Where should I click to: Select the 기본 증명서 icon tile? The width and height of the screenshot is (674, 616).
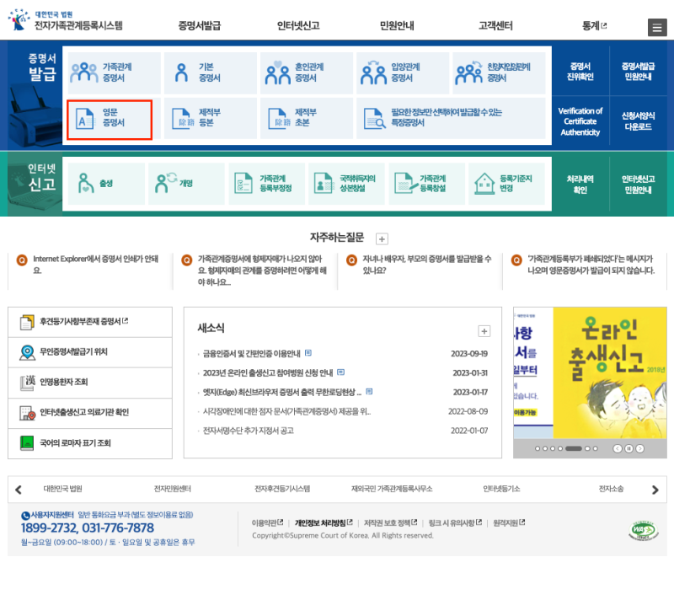[x=180, y=72]
